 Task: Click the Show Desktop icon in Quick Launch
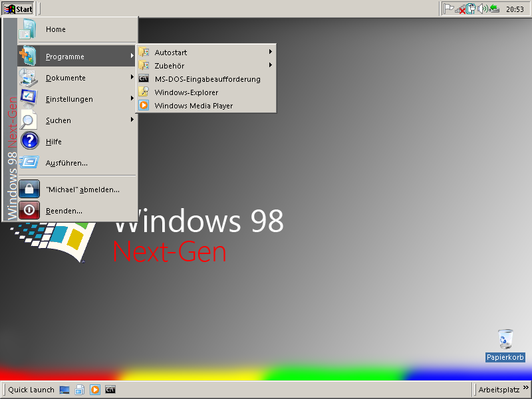pyautogui.click(x=65, y=390)
